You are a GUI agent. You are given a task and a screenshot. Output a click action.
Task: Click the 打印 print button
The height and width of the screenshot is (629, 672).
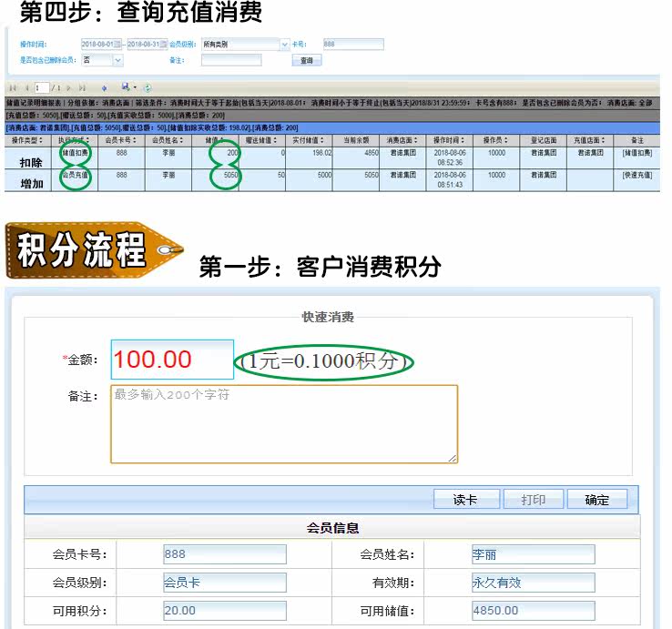[534, 499]
